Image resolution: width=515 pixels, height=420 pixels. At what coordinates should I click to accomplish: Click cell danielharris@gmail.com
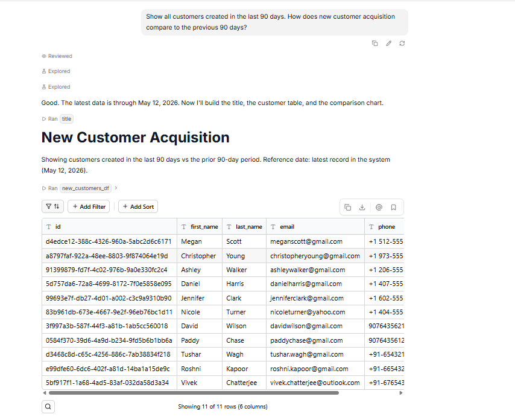(x=315, y=284)
